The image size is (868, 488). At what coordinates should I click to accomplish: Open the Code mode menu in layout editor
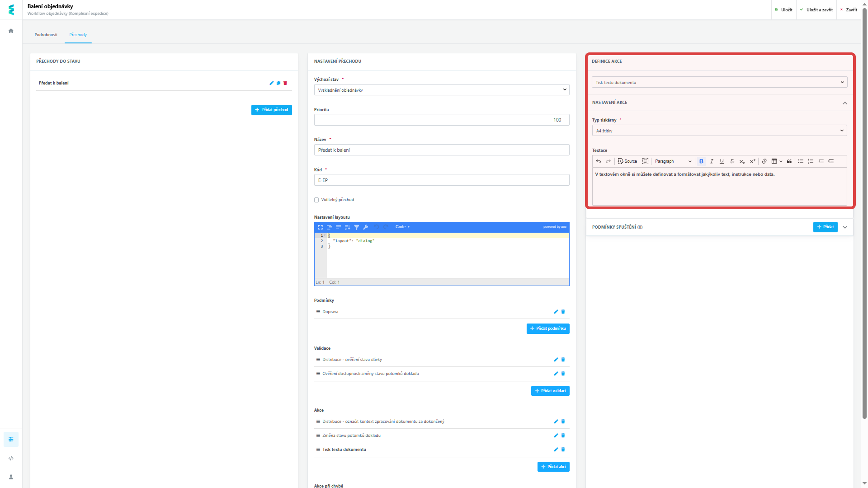click(402, 227)
